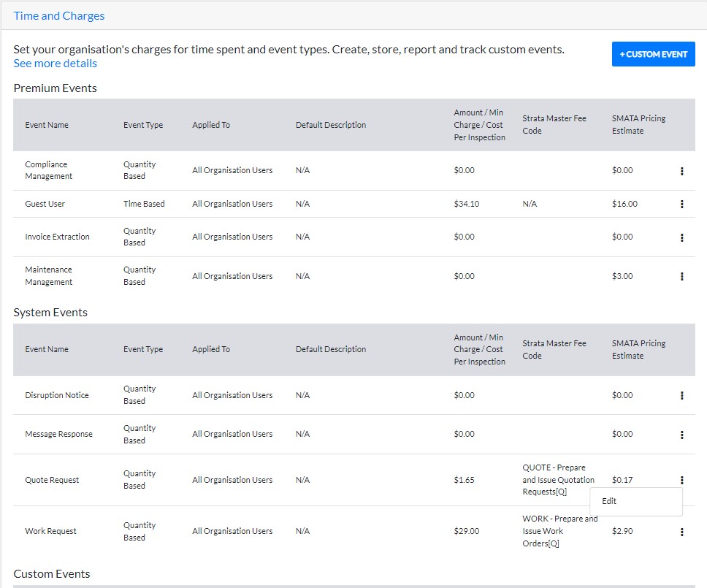
Task: Click Event Name header in Premium Events table
Action: [47, 125]
